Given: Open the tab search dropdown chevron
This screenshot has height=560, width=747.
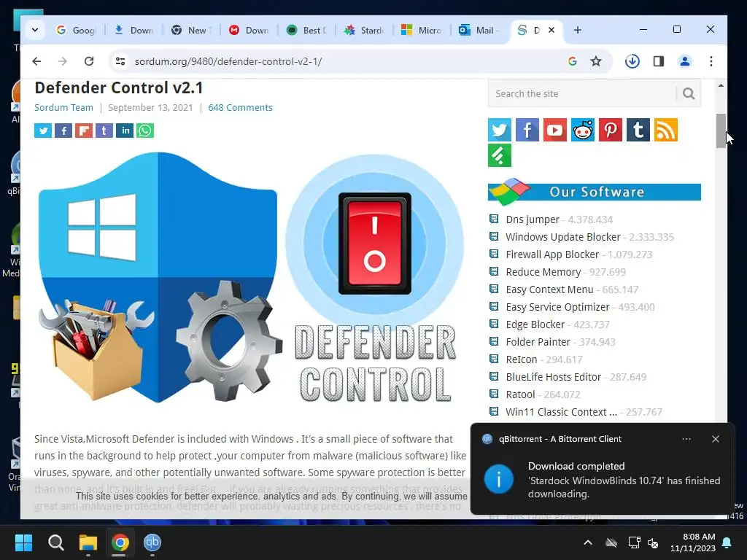Looking at the screenshot, I should tap(35, 30).
